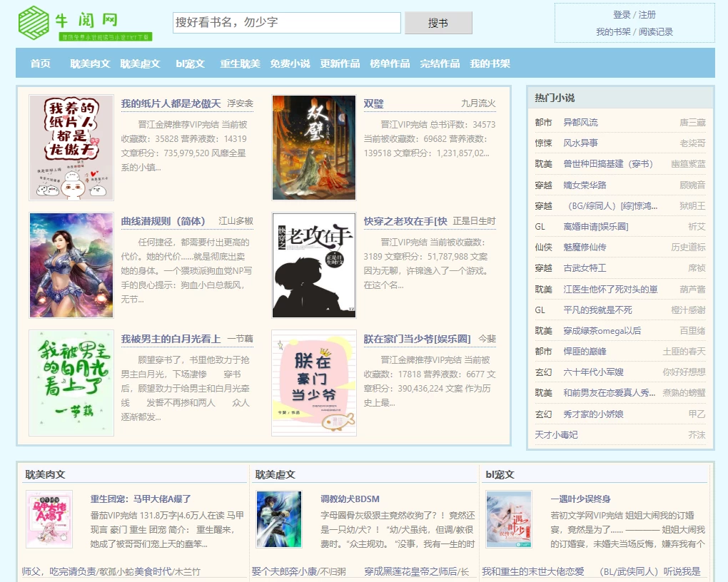728x582 pixels.
Task: Click the 一遇叶少误终身 cover thumbnail
Action: coord(509,519)
